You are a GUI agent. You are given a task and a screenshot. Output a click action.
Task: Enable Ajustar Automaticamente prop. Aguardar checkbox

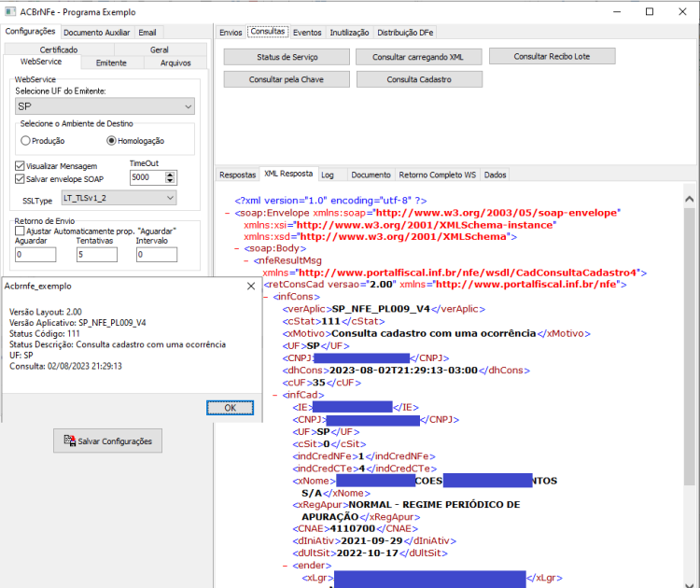click(x=20, y=231)
